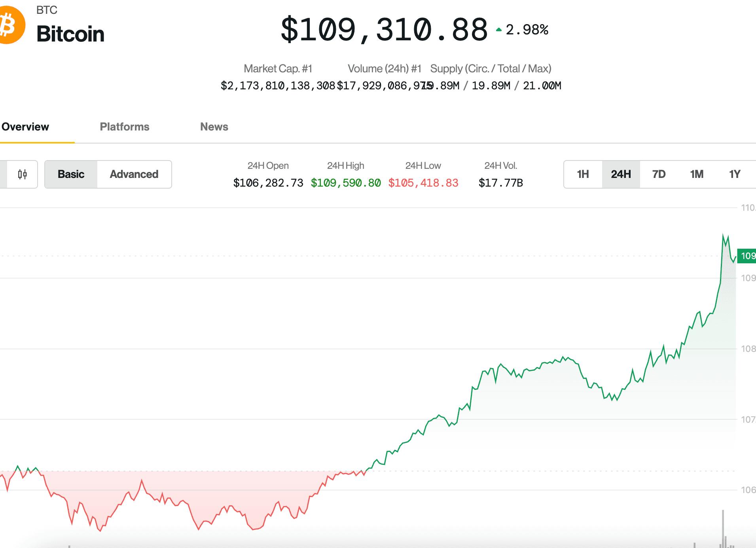756x548 pixels.
Task: Click the 24H Low value $105,418.83
Action: (423, 183)
